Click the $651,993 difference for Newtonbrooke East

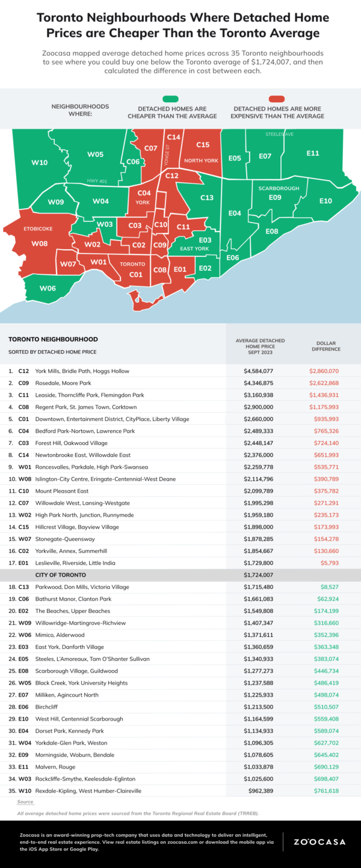pyautogui.click(x=327, y=455)
